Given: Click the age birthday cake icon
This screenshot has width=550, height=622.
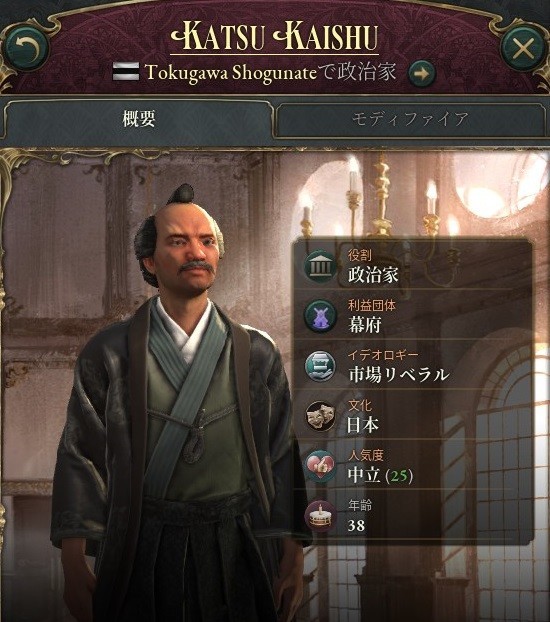Looking at the screenshot, I should tap(320, 516).
